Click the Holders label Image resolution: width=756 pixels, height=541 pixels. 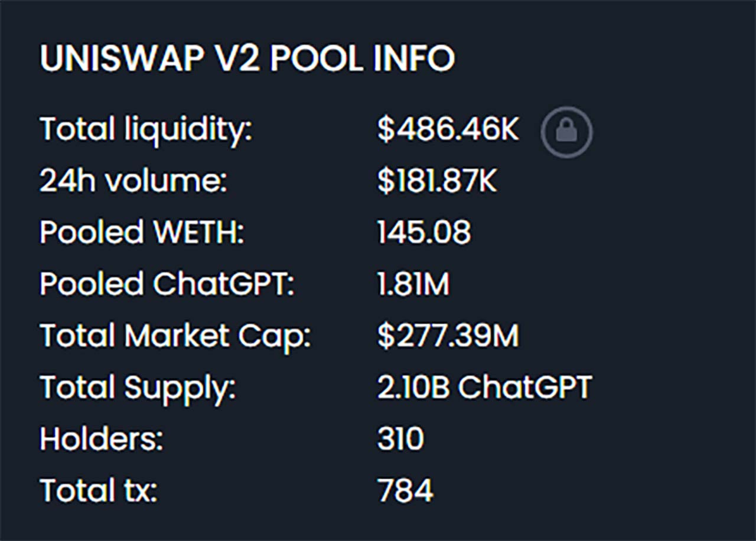pyautogui.click(x=102, y=439)
